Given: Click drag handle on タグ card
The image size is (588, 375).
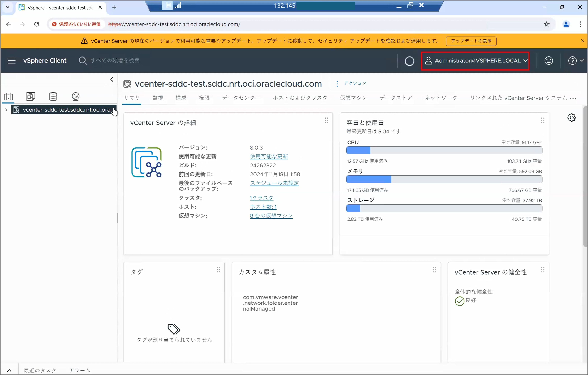Looking at the screenshot, I should click(x=218, y=270).
